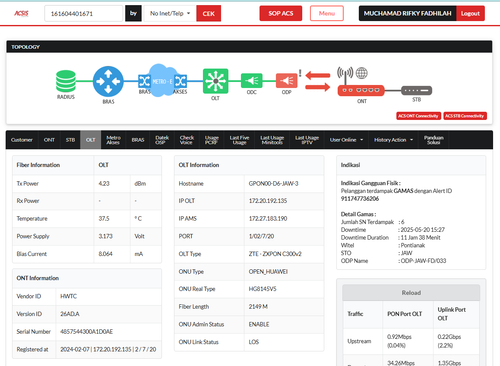This screenshot has height=366, width=500.
Task: Click the TOPOLOGY panel header
Action: click(x=249, y=47)
